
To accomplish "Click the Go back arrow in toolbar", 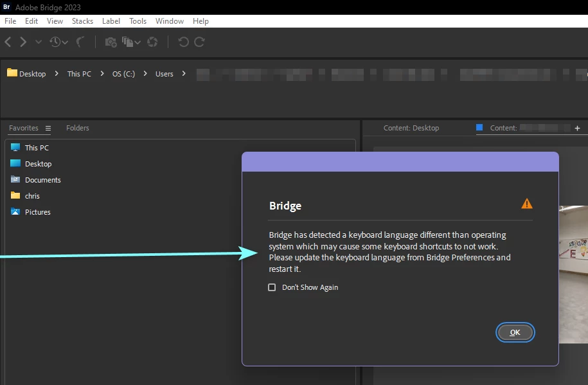I will pos(8,42).
